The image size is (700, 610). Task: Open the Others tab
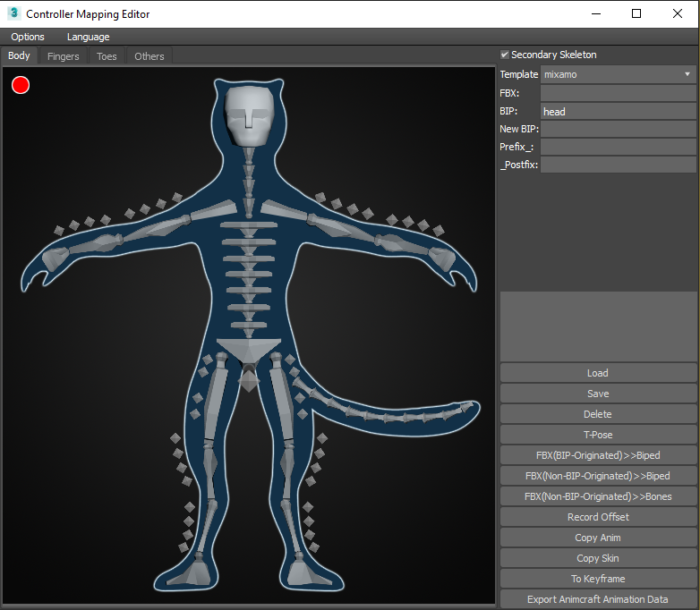click(x=149, y=56)
